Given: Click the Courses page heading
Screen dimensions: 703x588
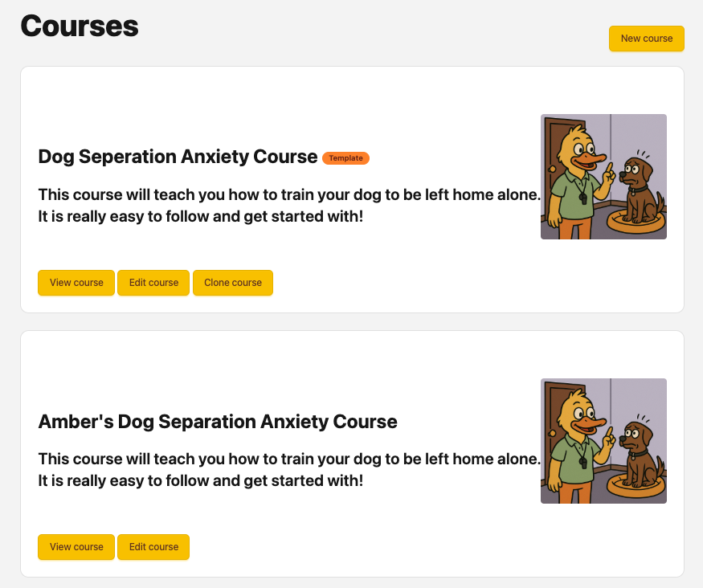Looking at the screenshot, I should click(80, 26).
